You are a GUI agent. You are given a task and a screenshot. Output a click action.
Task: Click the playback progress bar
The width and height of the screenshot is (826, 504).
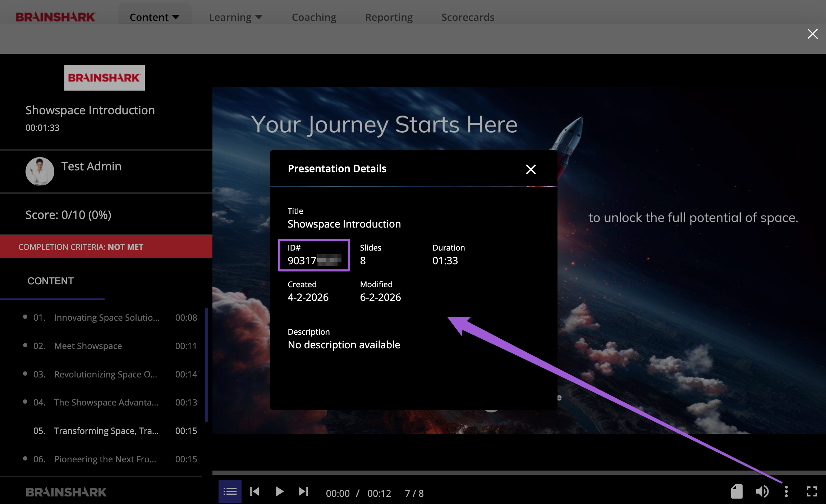(519, 472)
